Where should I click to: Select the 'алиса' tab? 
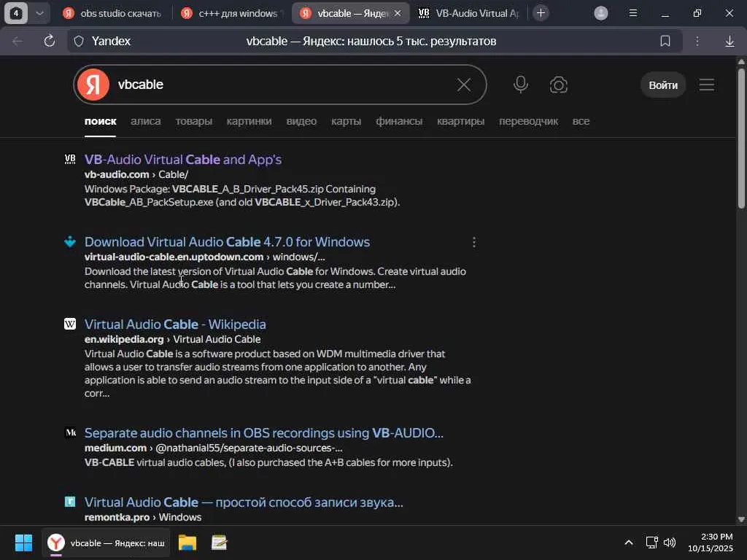145,122
